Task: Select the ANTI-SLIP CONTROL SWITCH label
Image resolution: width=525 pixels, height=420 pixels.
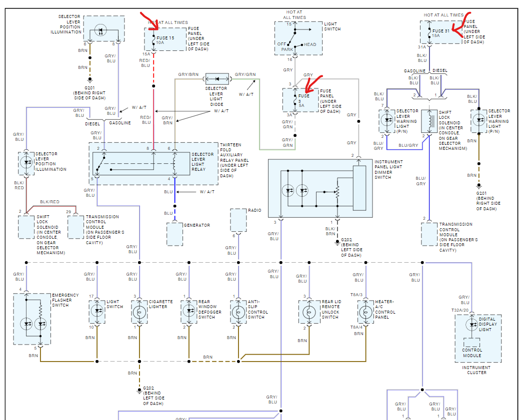Action: 258,309
